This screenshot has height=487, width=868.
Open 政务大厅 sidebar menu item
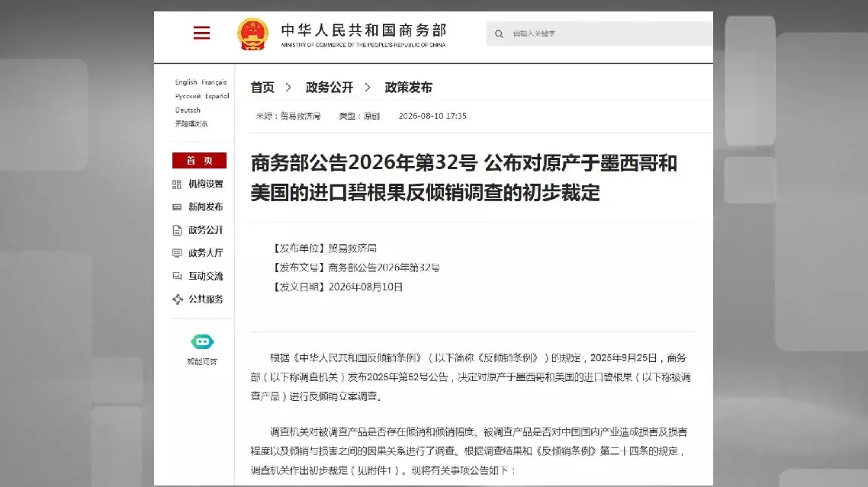click(x=206, y=253)
